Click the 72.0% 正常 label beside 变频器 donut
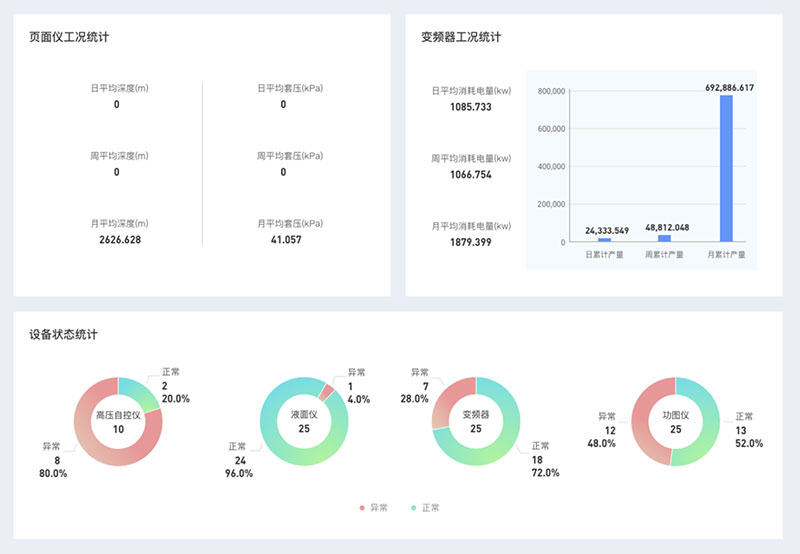Viewport: 800px width, 554px height. pos(544,472)
